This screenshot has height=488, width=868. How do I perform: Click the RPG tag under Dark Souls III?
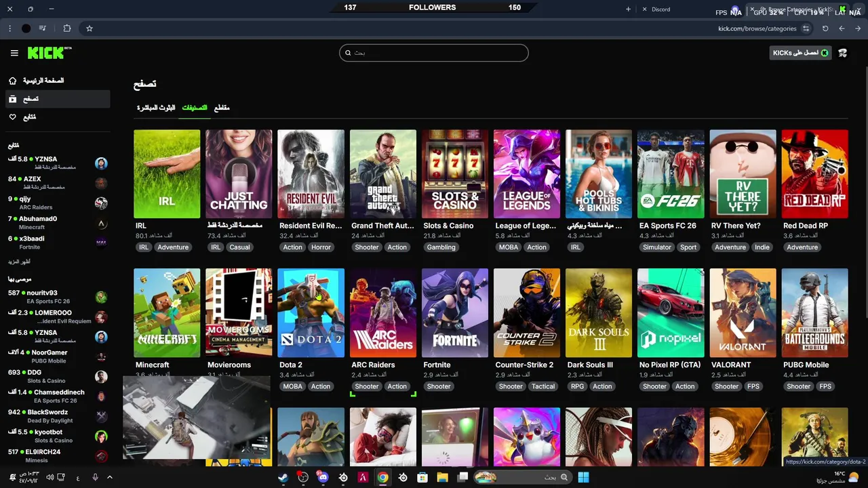click(577, 386)
